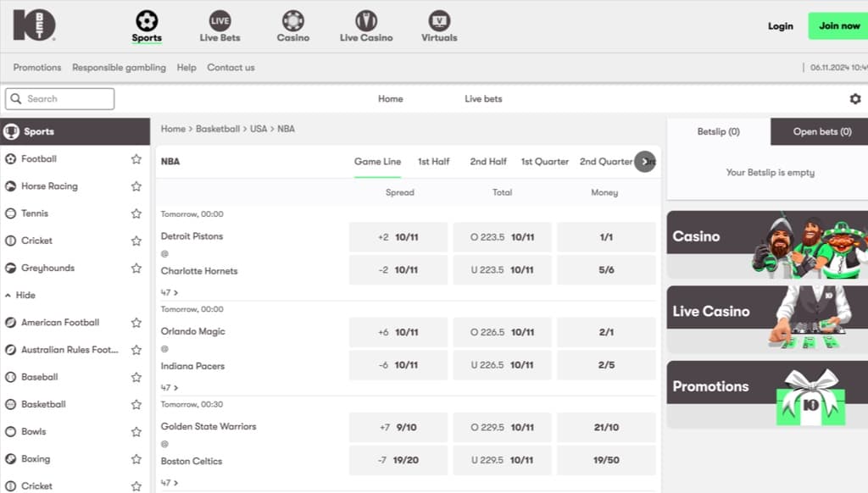
Task: Open Responsible gambling link
Action: pos(119,68)
